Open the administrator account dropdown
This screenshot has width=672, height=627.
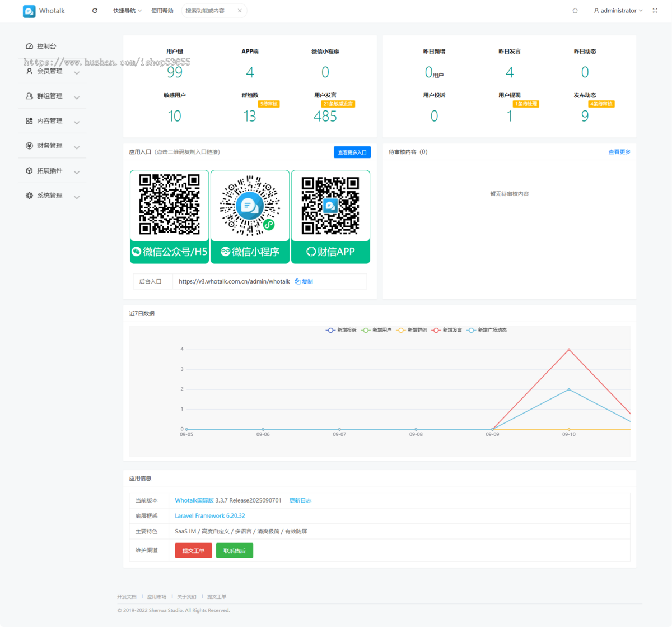tap(618, 11)
